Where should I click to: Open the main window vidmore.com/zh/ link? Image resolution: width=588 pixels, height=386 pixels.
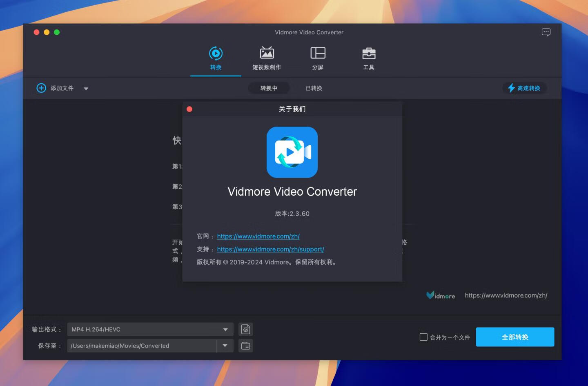(x=506, y=295)
